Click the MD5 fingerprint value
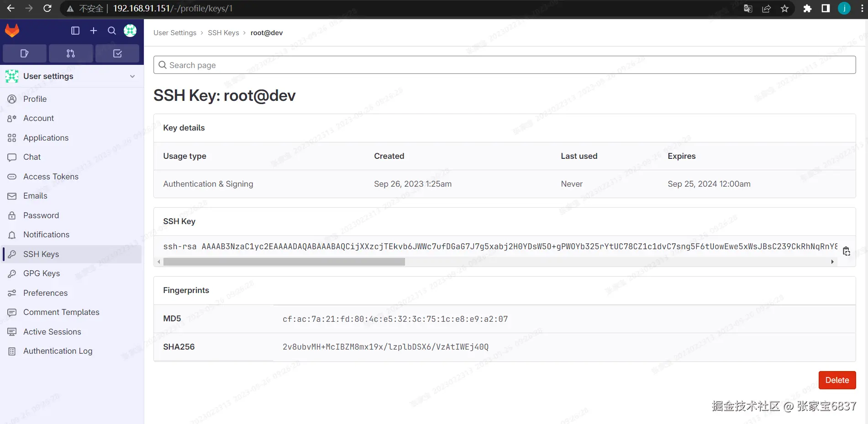Image resolution: width=868 pixels, height=424 pixels. tap(395, 319)
